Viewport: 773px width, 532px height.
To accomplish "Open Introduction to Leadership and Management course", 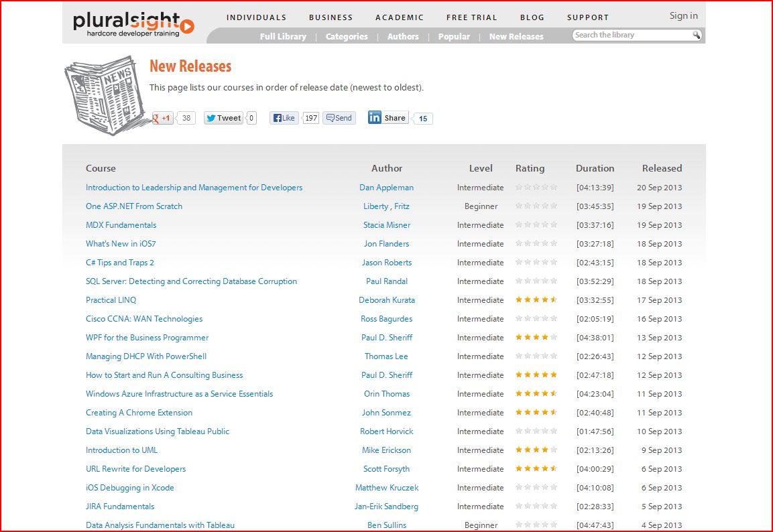I will 194,188.
